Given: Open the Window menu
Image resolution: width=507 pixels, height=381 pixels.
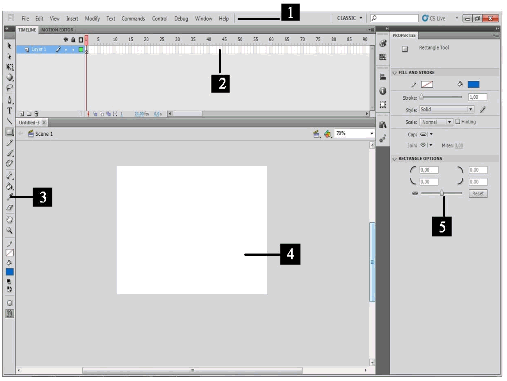Looking at the screenshot, I should (x=203, y=19).
